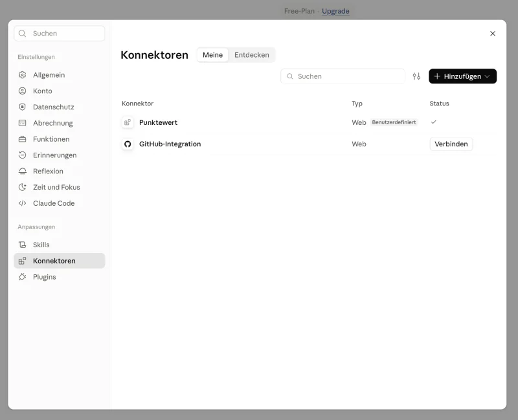Click the GitHub logo icon

pos(128,144)
